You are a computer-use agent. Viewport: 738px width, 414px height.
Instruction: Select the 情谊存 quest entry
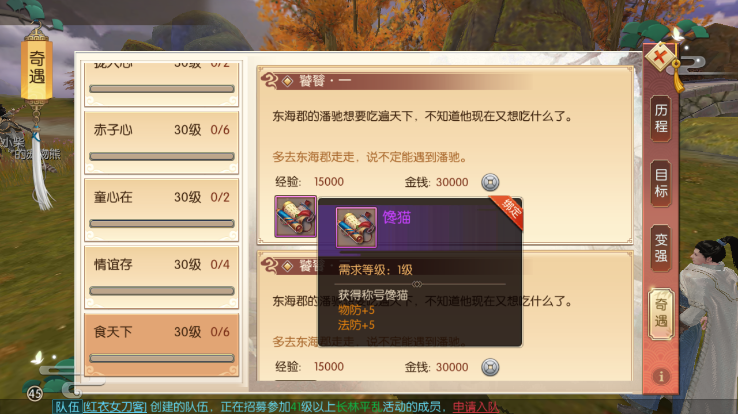[x=161, y=277]
